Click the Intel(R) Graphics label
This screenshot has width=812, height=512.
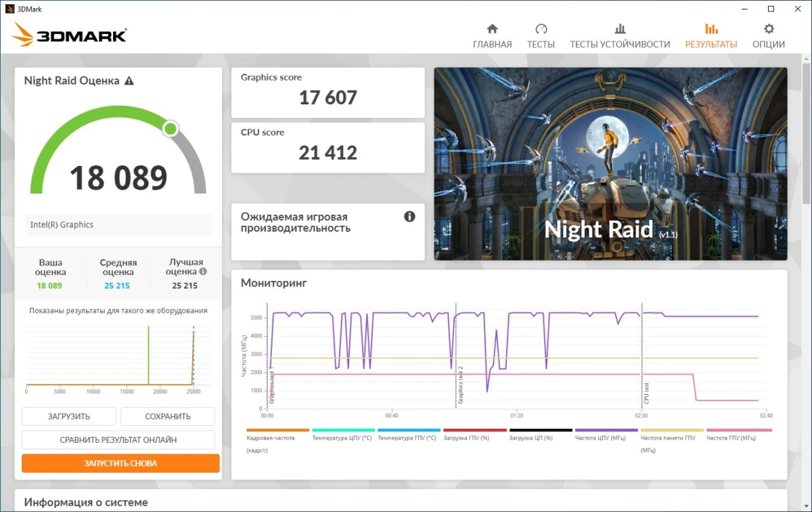(x=62, y=225)
